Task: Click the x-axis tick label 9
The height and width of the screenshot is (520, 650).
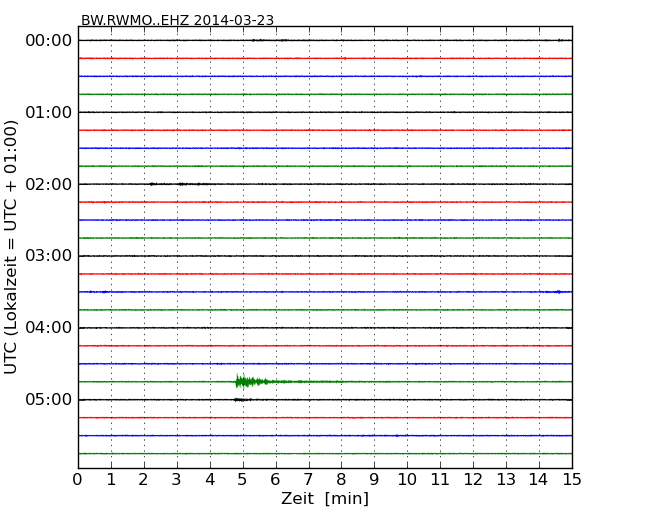Action: 374,480
